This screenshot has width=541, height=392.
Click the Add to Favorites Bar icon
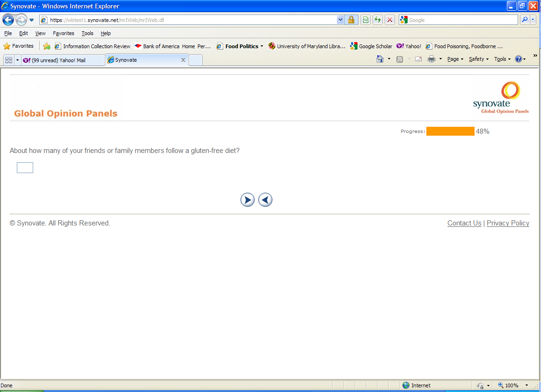tap(47, 46)
